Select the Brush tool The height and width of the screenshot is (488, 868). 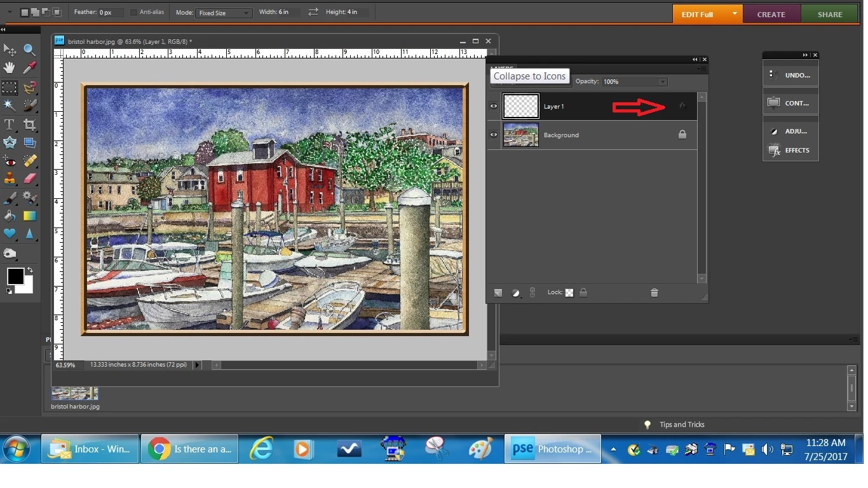(x=10, y=198)
